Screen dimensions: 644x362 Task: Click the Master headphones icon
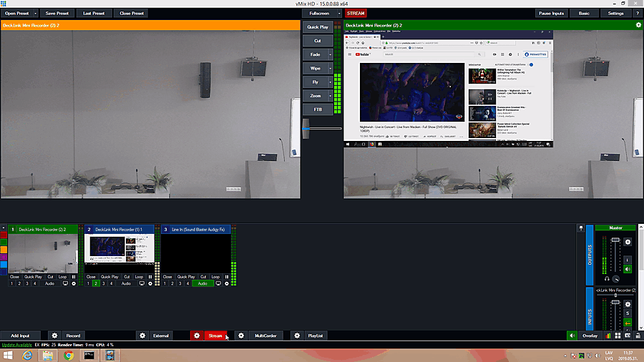pos(607,279)
